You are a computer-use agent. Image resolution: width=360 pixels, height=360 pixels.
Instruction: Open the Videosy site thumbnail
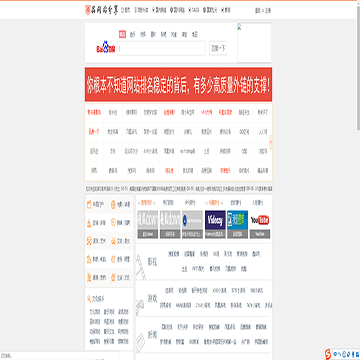coord(215,224)
